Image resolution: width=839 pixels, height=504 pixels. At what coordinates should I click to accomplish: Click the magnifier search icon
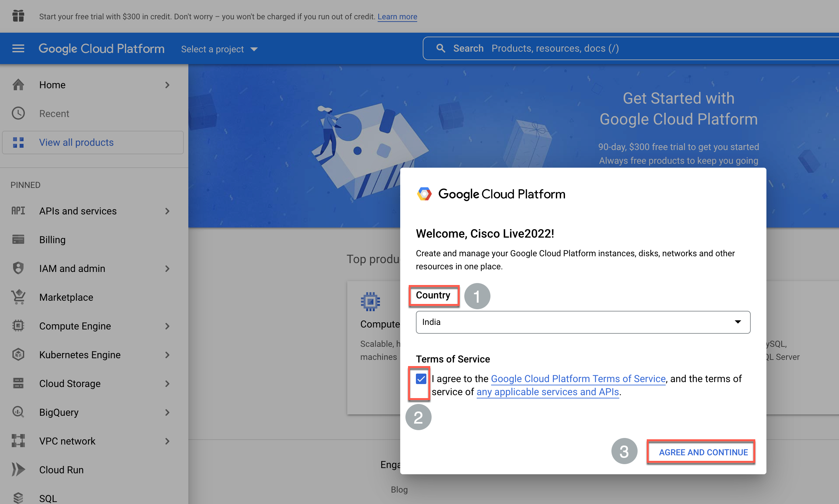440,48
